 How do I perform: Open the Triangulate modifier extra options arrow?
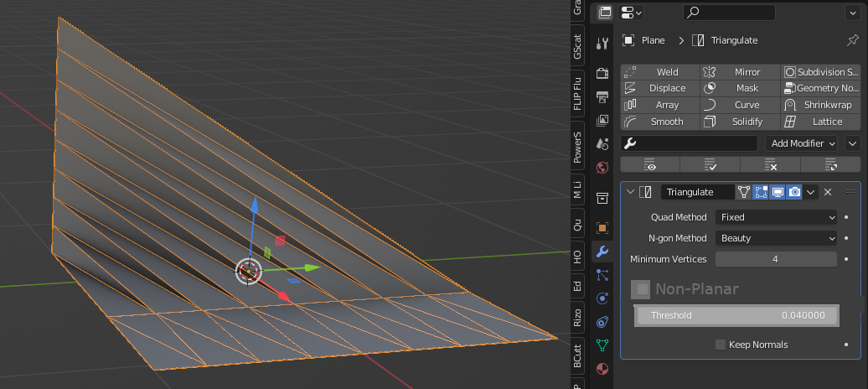810,192
